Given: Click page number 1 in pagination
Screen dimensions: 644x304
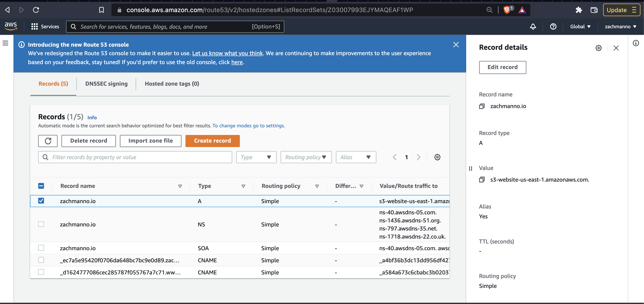Looking at the screenshot, I should pos(406,157).
